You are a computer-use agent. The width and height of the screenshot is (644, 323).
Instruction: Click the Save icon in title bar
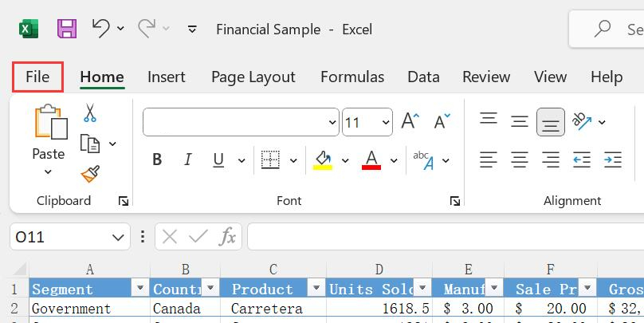pos(67,29)
